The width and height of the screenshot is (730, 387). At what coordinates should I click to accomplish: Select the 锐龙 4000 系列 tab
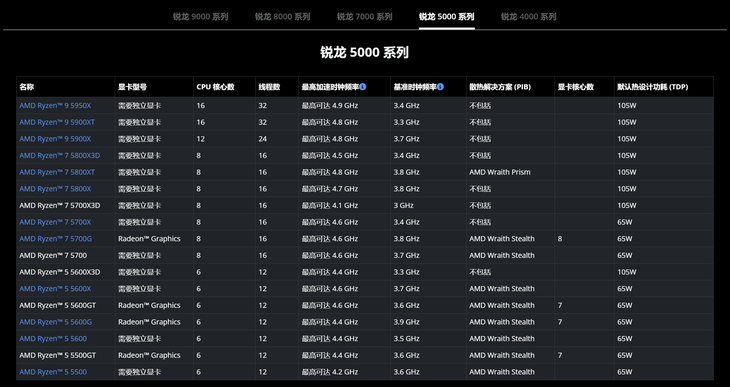pos(528,17)
